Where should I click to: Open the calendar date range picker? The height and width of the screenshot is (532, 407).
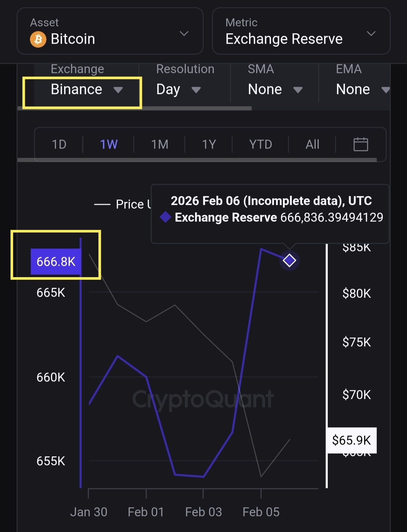[361, 144]
